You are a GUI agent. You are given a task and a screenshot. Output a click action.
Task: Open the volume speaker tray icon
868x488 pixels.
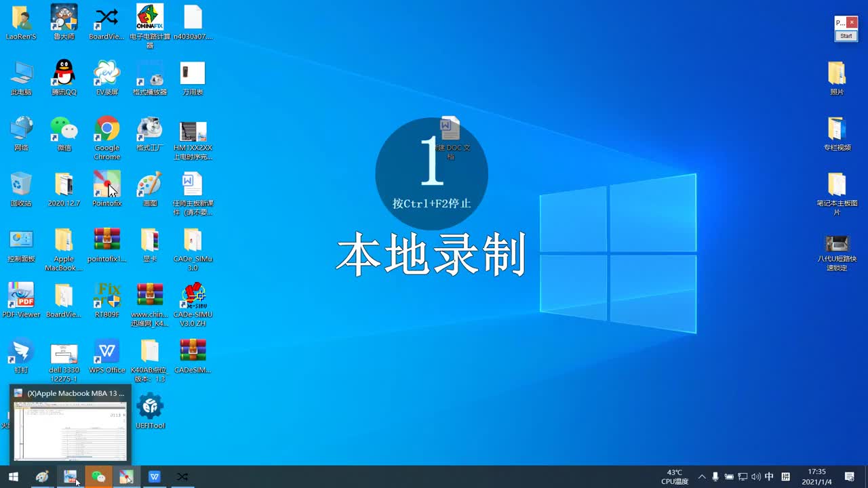pyautogui.click(x=756, y=477)
